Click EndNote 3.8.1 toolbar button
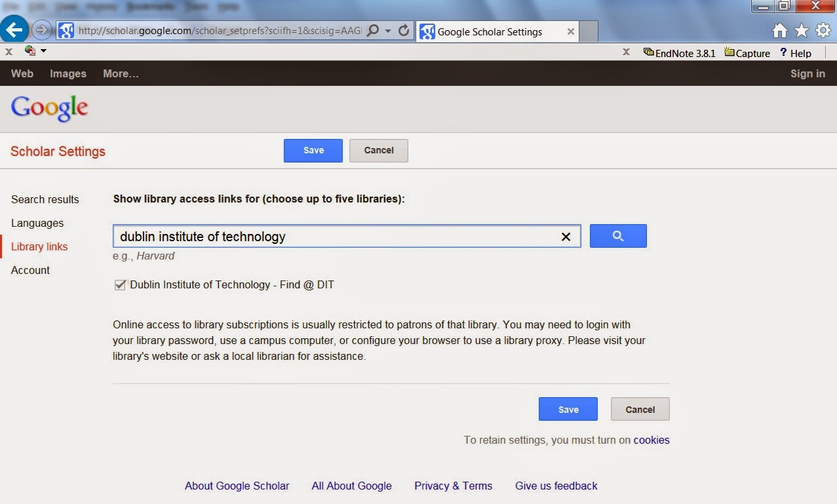Screen dimensions: 837x504 pyautogui.click(x=680, y=53)
